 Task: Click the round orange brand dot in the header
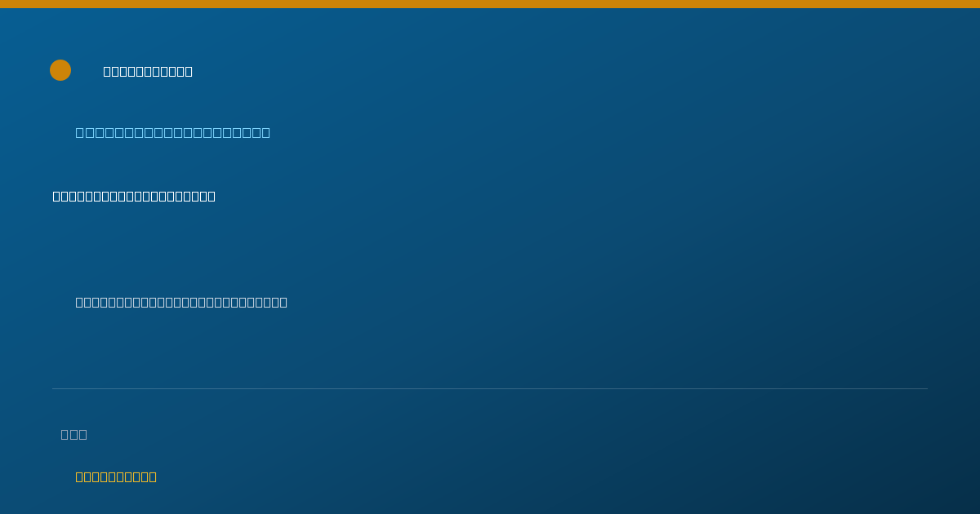pos(60,70)
